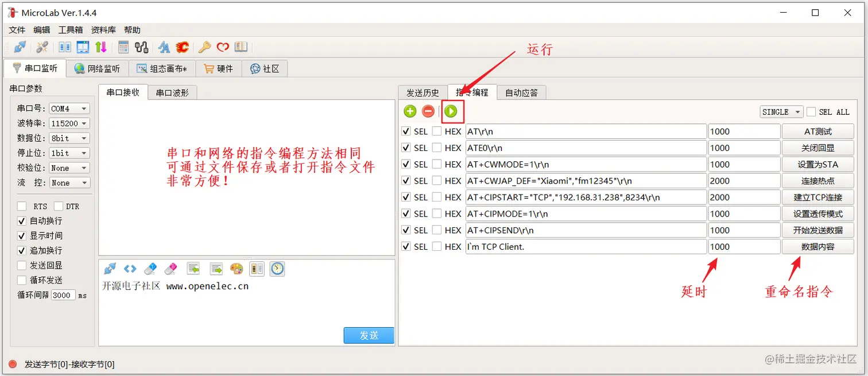Click the pink R eraser icon
Screen dimensions: 868x376
tap(171, 269)
